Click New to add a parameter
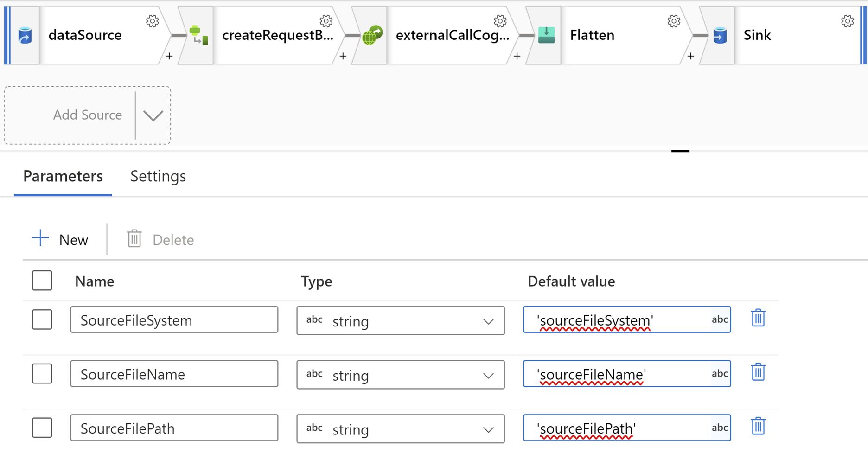The height and width of the screenshot is (460, 868). click(60, 239)
